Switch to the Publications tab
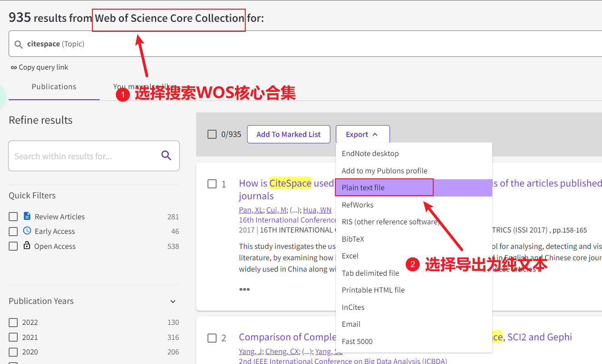 [54, 86]
